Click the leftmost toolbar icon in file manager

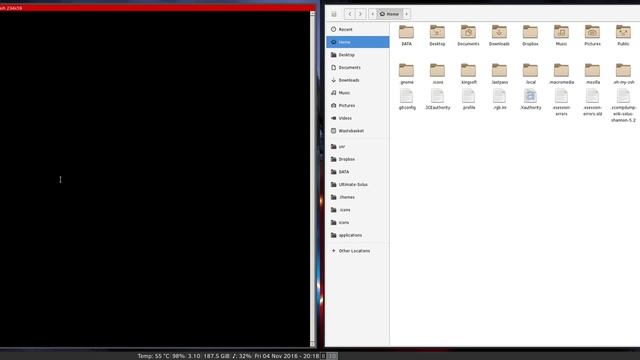point(334,14)
